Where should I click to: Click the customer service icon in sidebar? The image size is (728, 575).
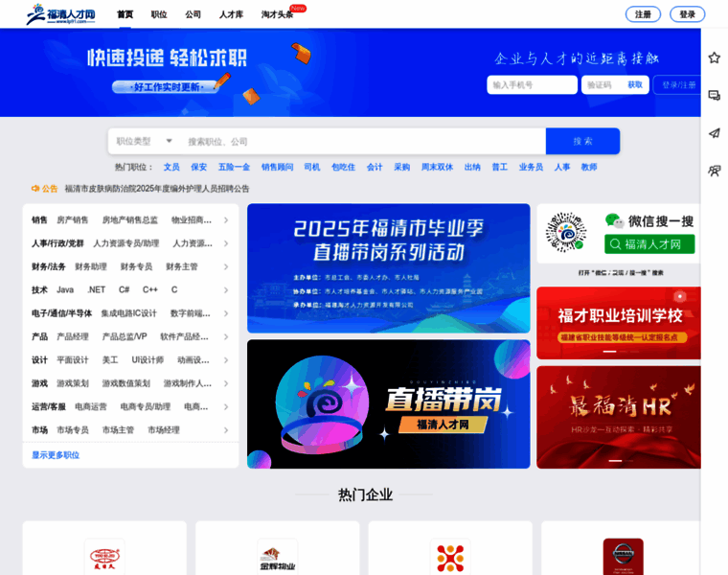(714, 171)
